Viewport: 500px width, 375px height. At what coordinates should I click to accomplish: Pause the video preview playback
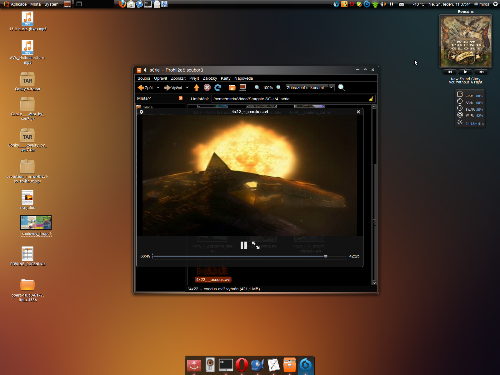tap(244, 246)
